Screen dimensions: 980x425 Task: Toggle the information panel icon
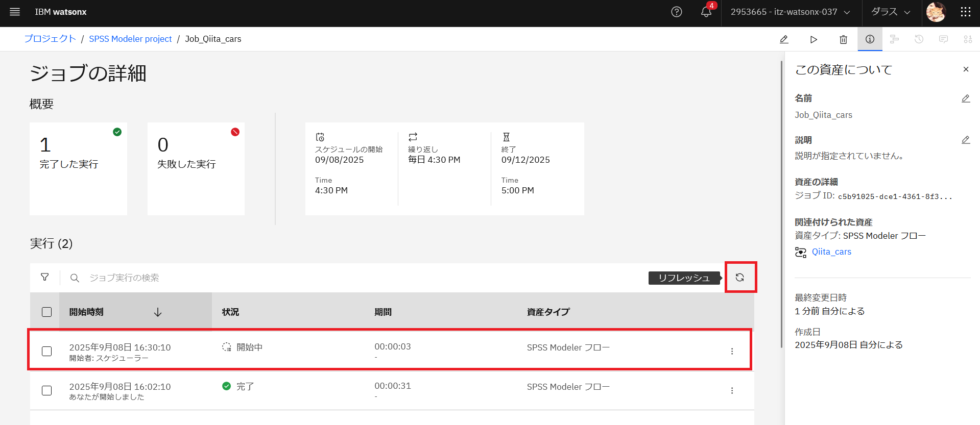pos(870,39)
